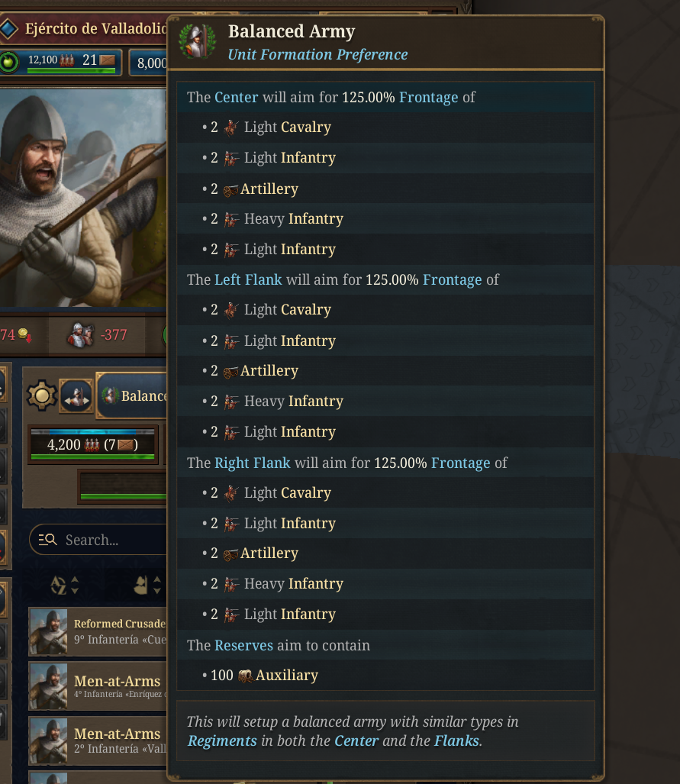Click the Regiments link in description
The width and height of the screenshot is (680, 784).
point(222,740)
